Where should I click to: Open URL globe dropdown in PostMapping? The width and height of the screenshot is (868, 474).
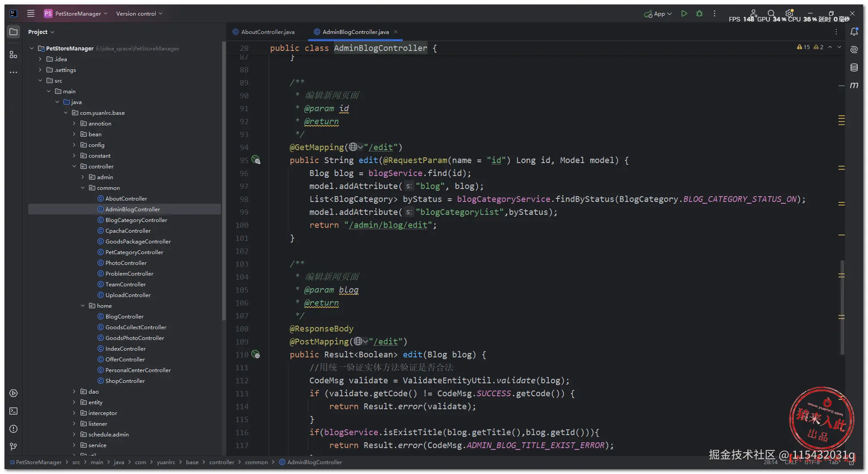[x=361, y=341]
